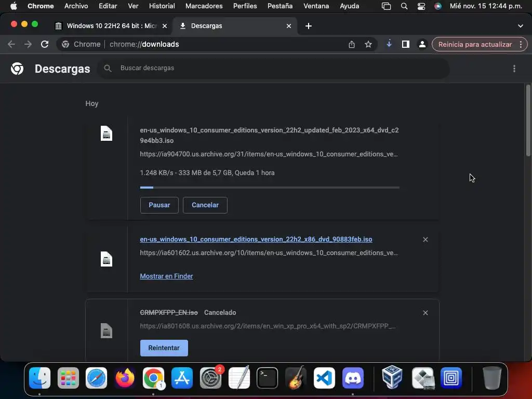Screen dimensions: 532x399
Task: Open Finder from the dock
Action: [39, 378]
